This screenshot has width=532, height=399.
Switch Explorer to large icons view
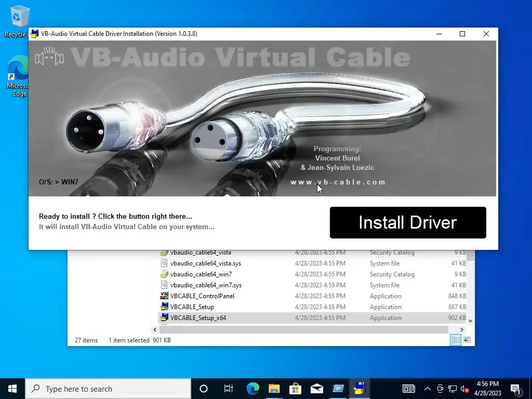click(467, 340)
